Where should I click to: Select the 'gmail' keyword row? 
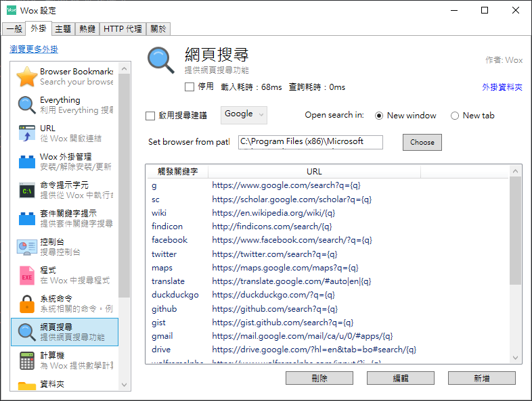coord(328,336)
